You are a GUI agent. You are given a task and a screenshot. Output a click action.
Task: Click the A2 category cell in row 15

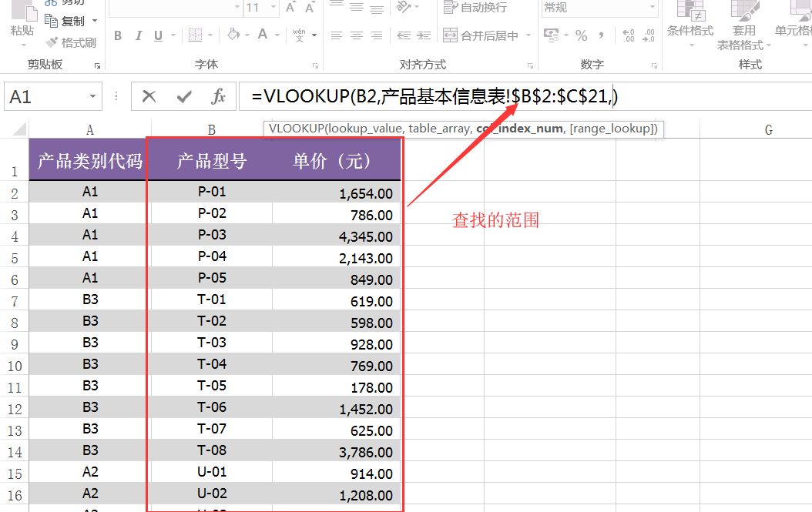coord(89,472)
